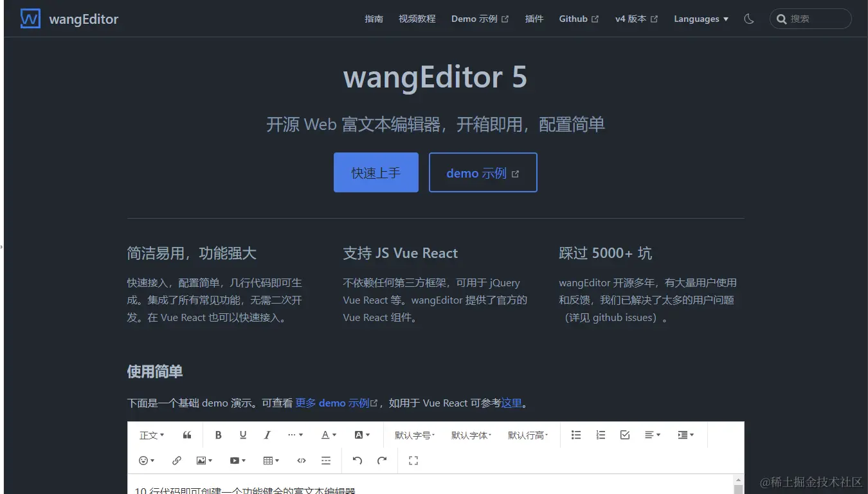Open the emoji picker
Image resolution: width=868 pixels, height=494 pixels.
(x=147, y=461)
